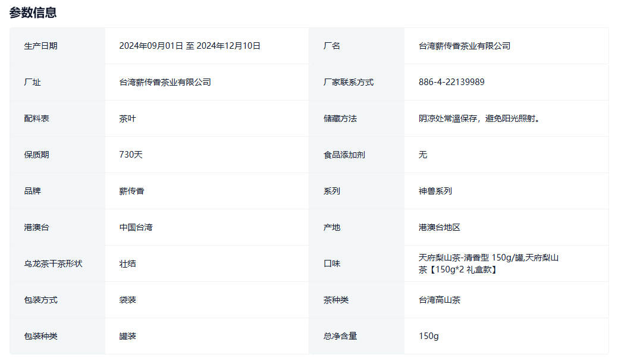Select the 茶叶 ingredient value
This screenshot has height=364, width=618.
click(x=127, y=118)
